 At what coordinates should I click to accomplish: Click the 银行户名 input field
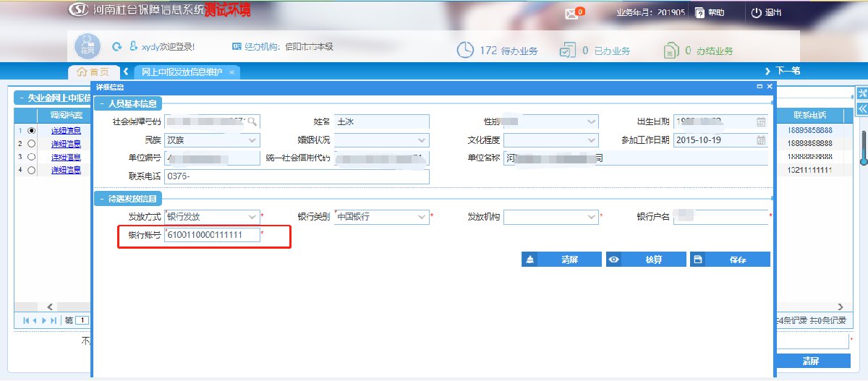[x=720, y=216]
